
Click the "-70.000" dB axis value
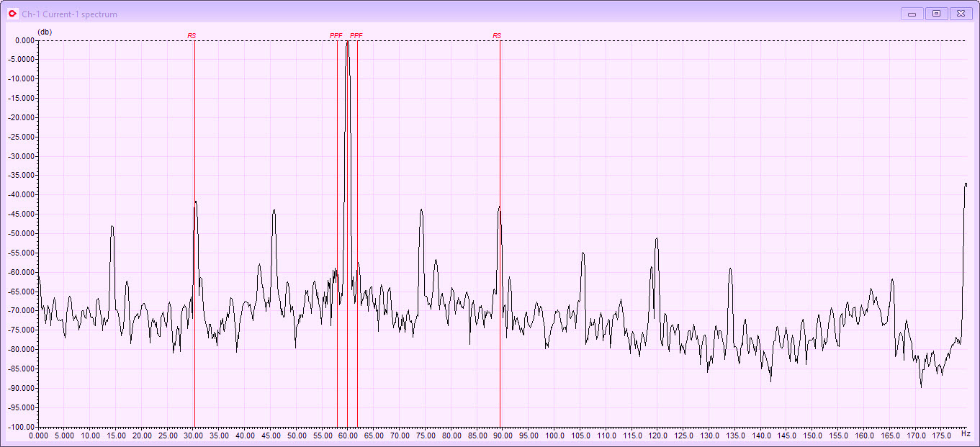pyautogui.click(x=22, y=311)
